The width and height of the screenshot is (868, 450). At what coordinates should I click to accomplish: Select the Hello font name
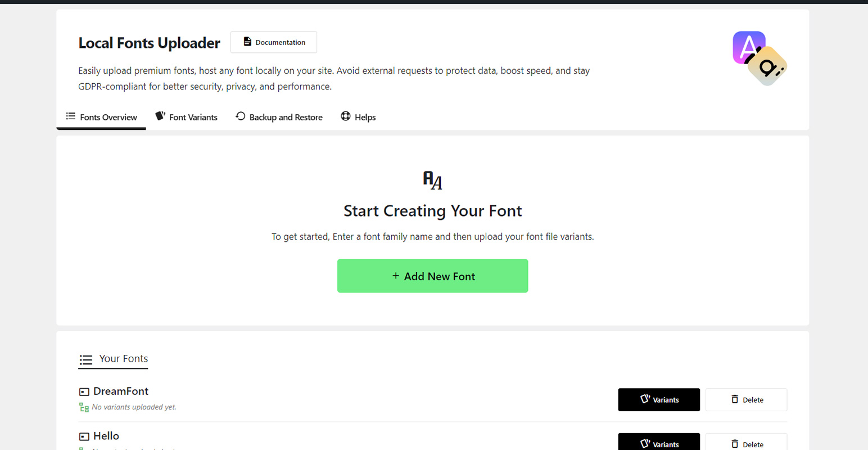point(106,436)
